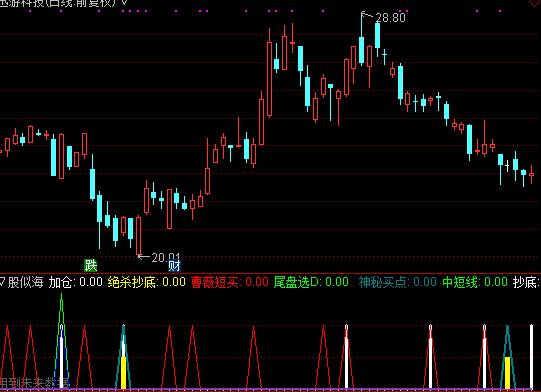Click the white crosshair doji candle near chart end
Screen dimensions: 541x392
coord(507,167)
